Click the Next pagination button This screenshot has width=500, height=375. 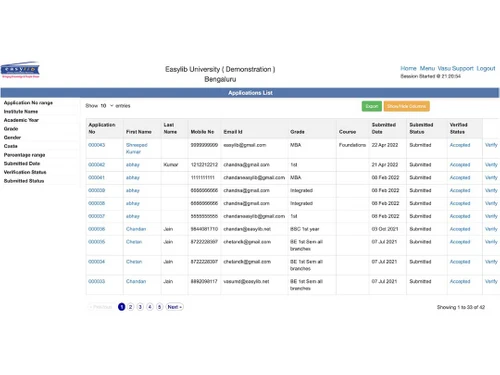175,307
